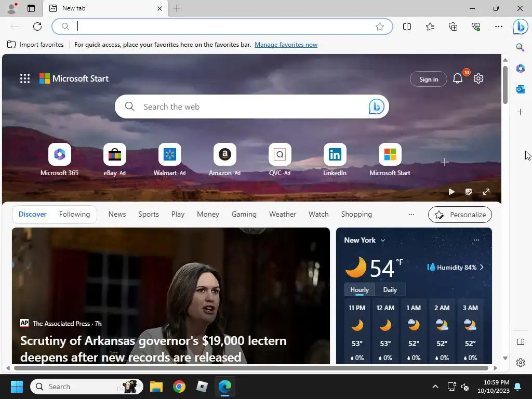Open the News feed tab
The height and width of the screenshot is (399, 532).
pos(117,214)
